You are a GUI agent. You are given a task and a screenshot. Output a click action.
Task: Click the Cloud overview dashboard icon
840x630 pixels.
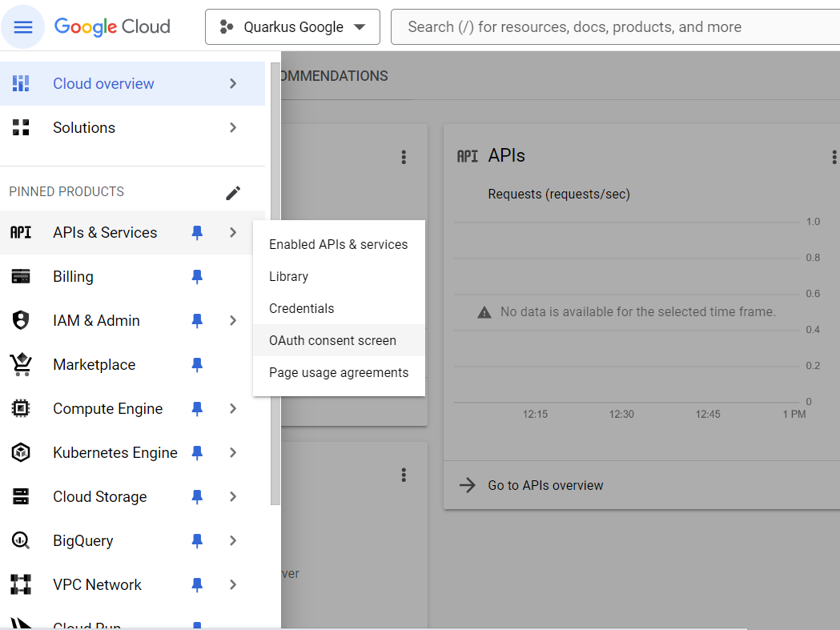(x=21, y=83)
